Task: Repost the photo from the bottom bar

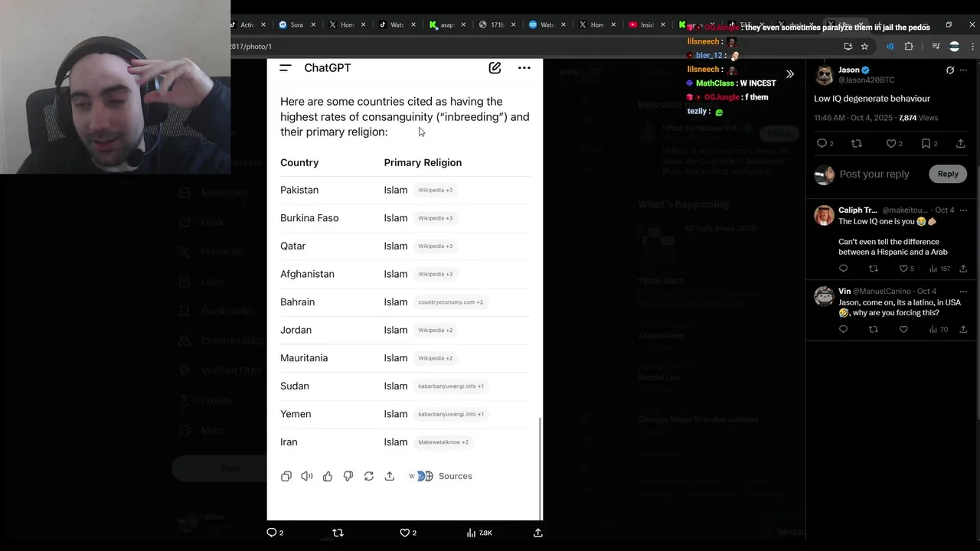Action: tap(338, 533)
